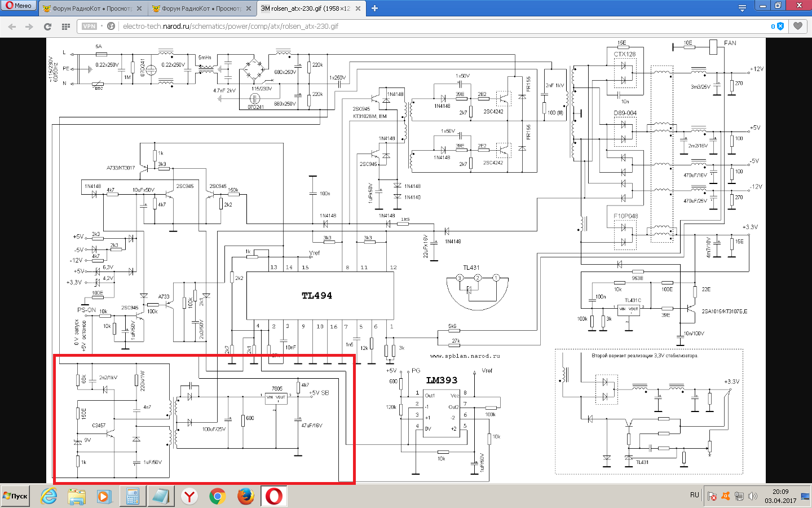Launch Google Chrome from taskbar
This screenshot has width=812, height=508.
coord(217,496)
